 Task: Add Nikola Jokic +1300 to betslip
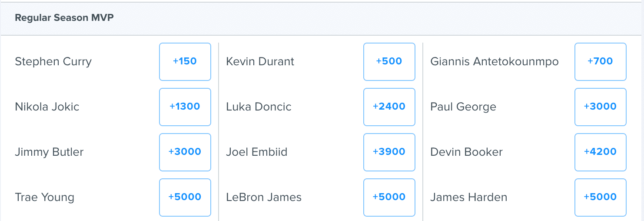185,107
